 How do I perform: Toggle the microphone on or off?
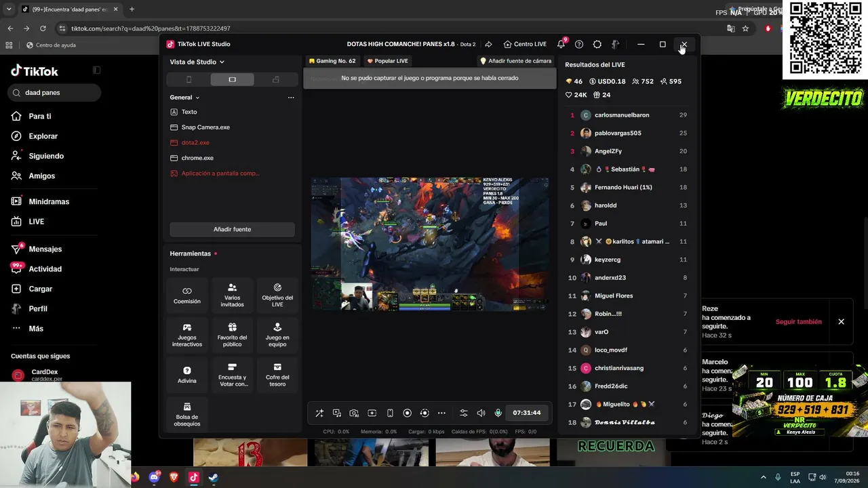click(x=498, y=413)
